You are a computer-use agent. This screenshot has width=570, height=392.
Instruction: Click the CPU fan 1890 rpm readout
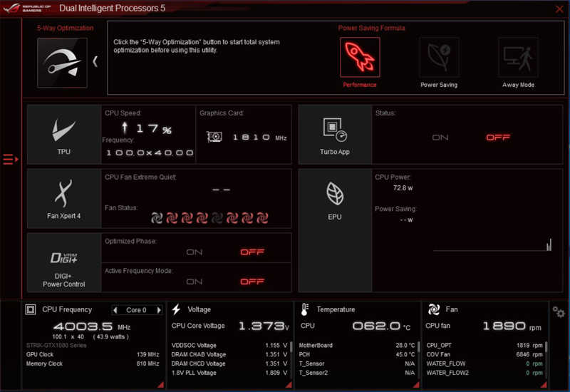click(512, 326)
